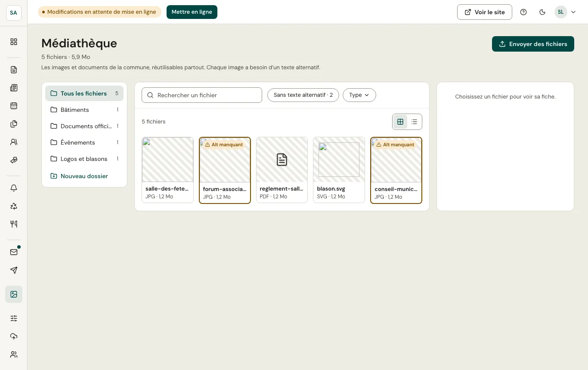
Task: Open the 'Logos et blasons' folder
Action: click(x=84, y=159)
